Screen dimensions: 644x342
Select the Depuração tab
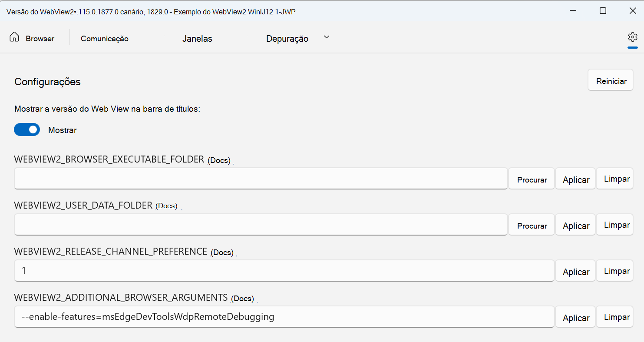[x=287, y=39]
